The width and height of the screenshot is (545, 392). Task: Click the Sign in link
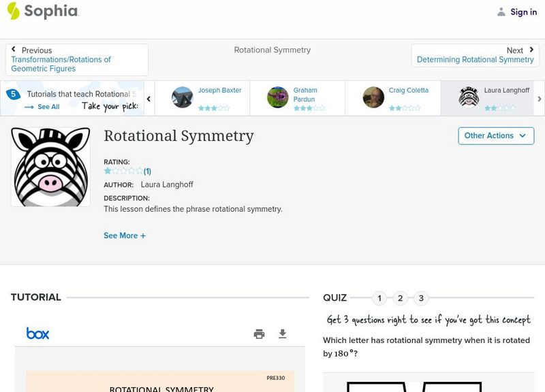[x=523, y=12]
